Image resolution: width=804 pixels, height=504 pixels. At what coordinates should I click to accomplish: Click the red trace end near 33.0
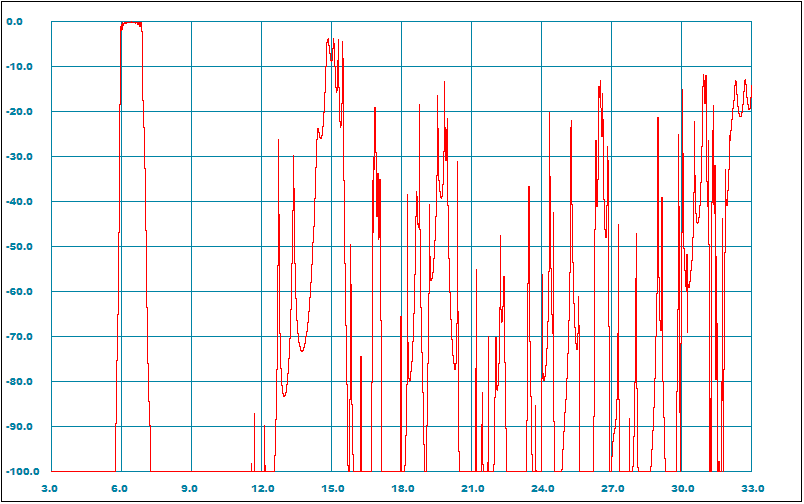point(750,106)
